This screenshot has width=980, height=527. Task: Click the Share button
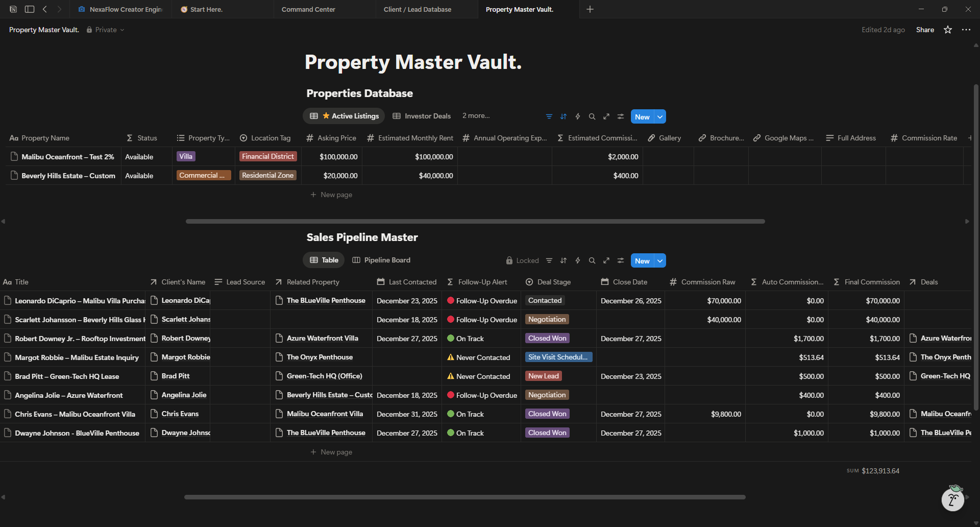click(x=925, y=30)
